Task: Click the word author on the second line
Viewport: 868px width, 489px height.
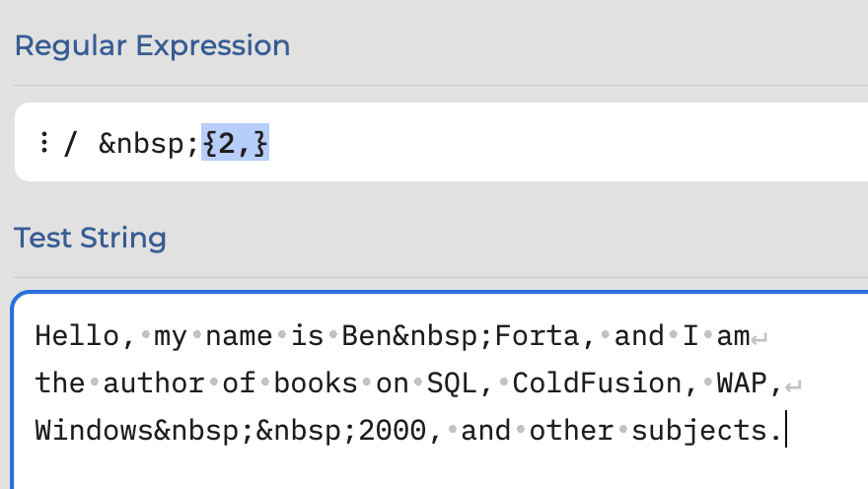Action: (x=154, y=384)
